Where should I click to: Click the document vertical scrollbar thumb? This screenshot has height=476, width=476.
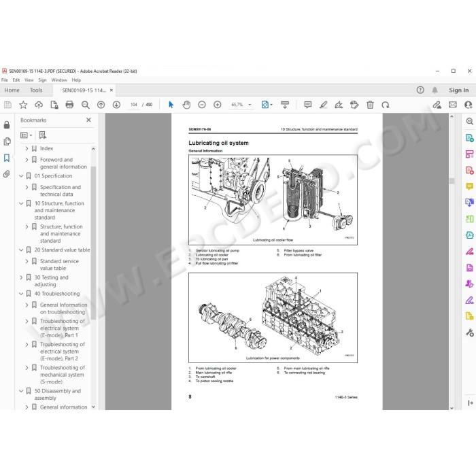tap(452, 181)
